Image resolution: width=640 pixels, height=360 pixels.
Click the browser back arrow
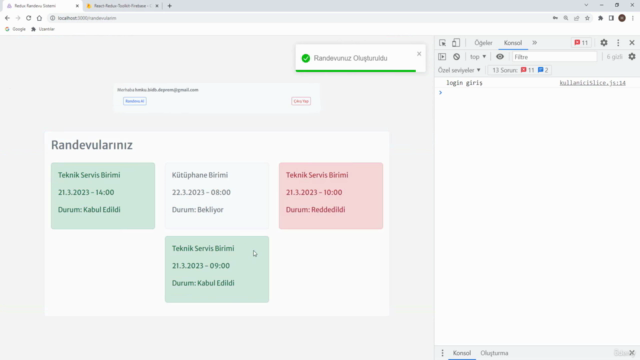(7, 18)
